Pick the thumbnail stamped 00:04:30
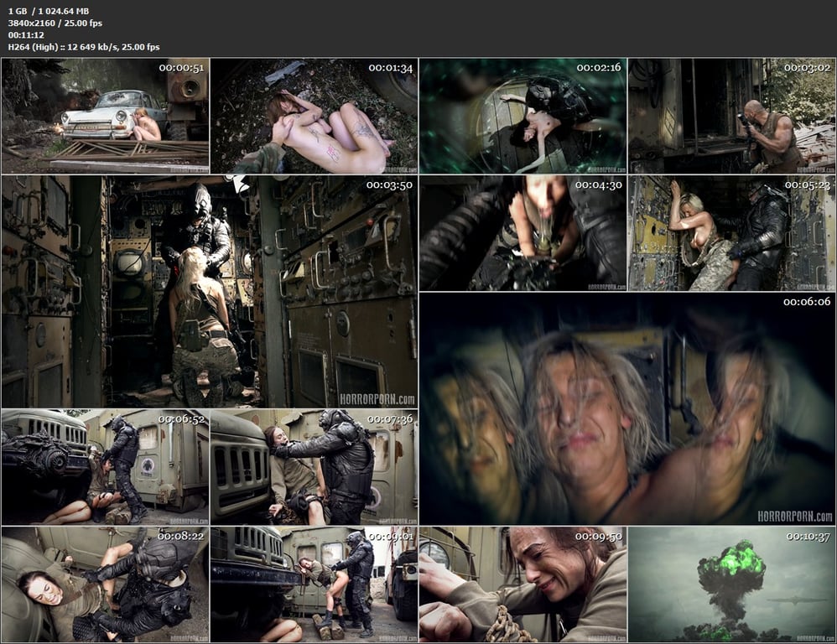 (523, 233)
